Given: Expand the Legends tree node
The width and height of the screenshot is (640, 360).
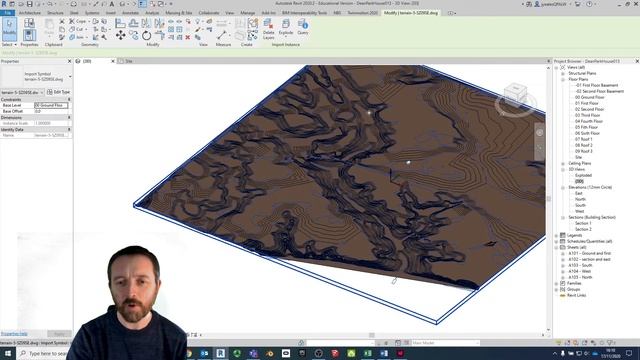Looking at the screenshot, I should tap(556, 236).
